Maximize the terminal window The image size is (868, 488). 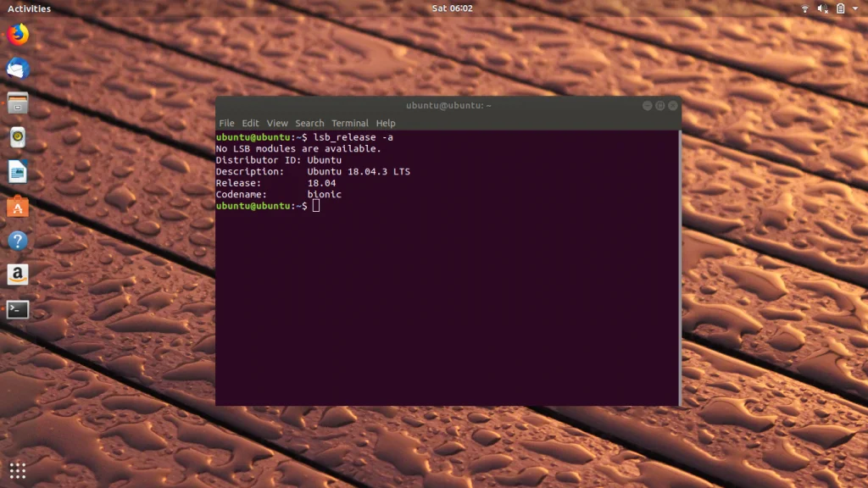(x=659, y=105)
